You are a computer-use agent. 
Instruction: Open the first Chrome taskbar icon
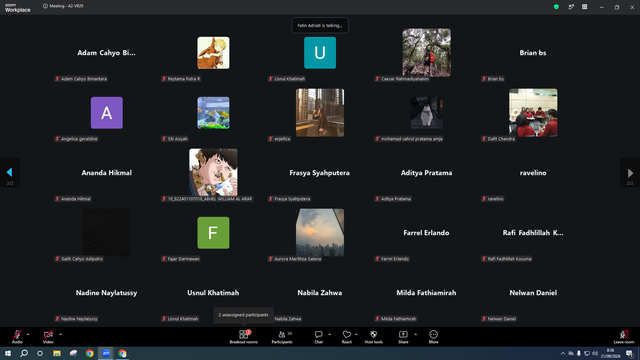pos(89,353)
